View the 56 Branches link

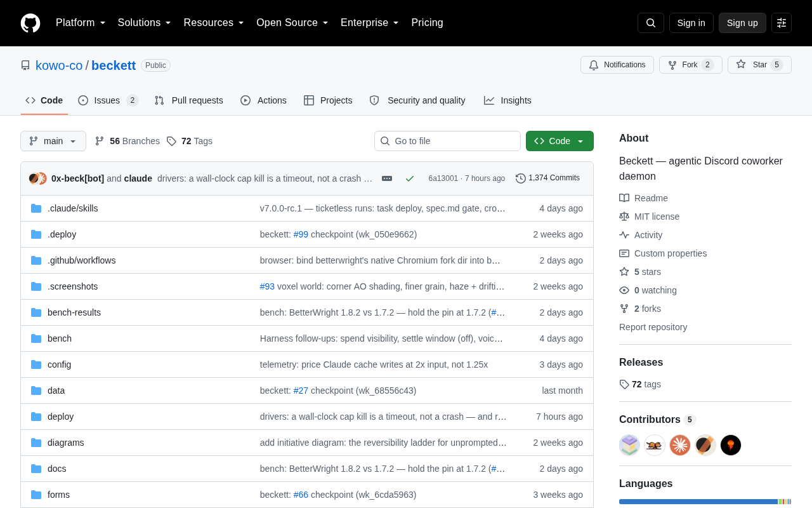[x=127, y=141]
